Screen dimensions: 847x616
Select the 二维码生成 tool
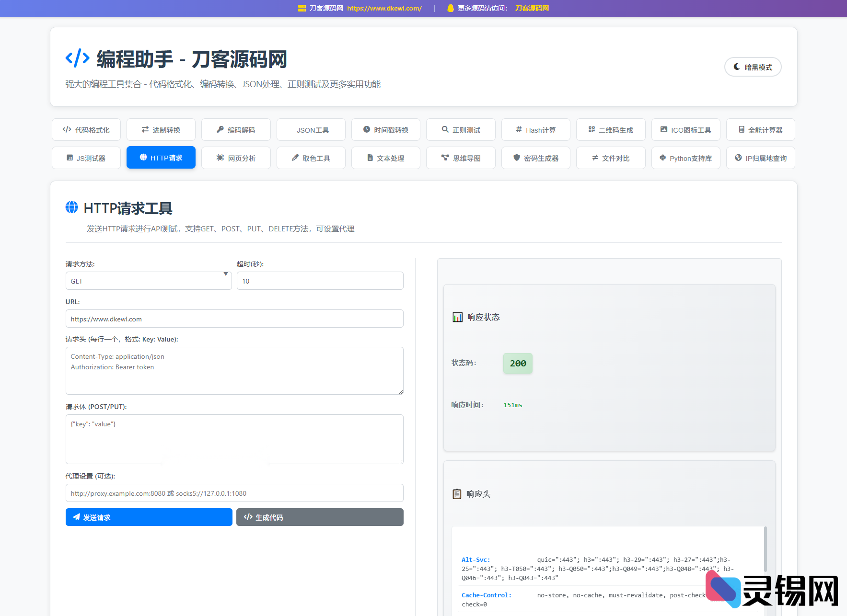(611, 129)
